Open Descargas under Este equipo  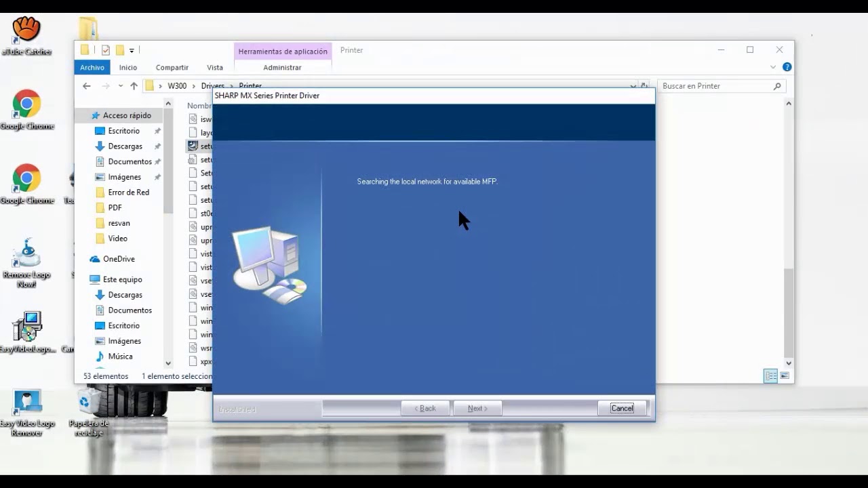pyautogui.click(x=125, y=295)
